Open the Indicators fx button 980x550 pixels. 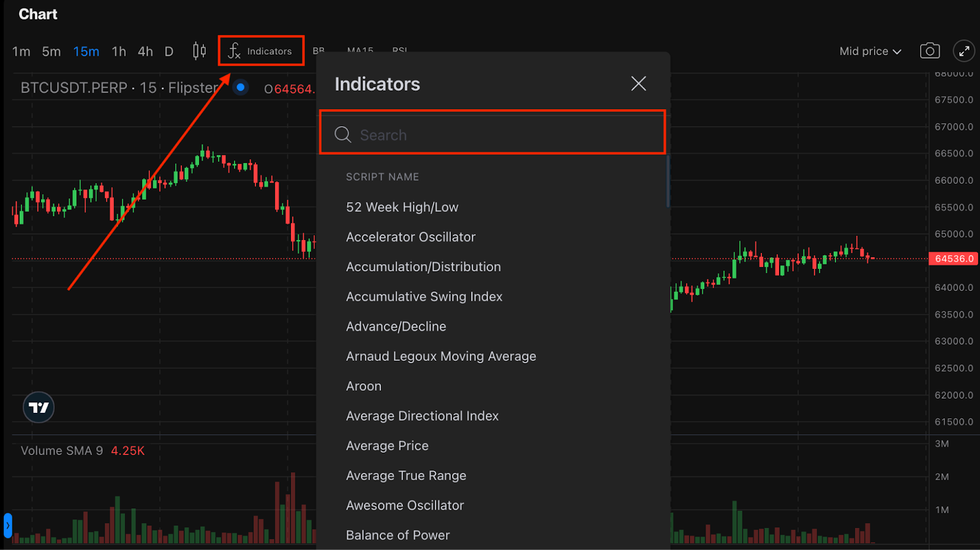(x=261, y=51)
